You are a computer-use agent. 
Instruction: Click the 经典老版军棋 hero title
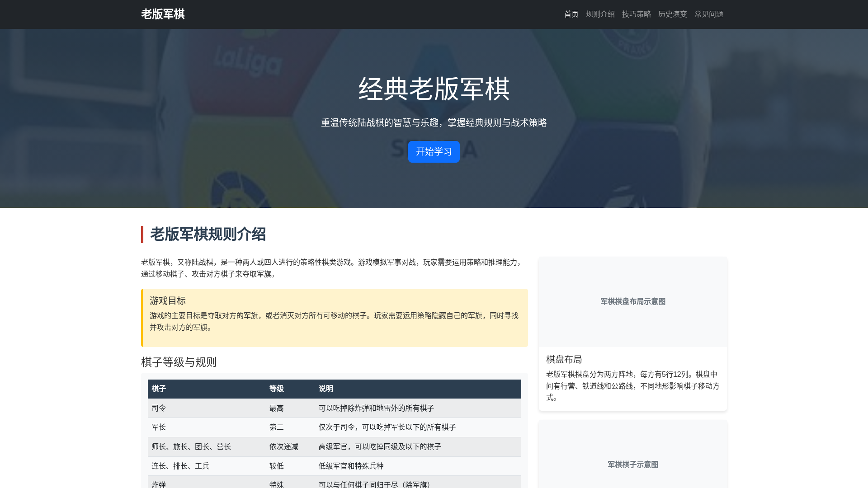pos(434,89)
